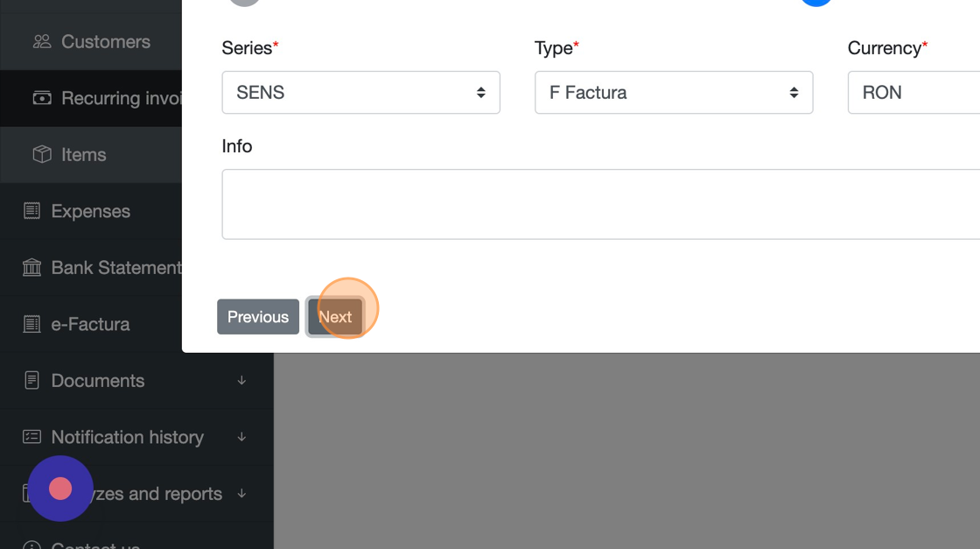Image resolution: width=980 pixels, height=549 pixels.
Task: Open the Series dropdown showing SENS
Action: (360, 93)
